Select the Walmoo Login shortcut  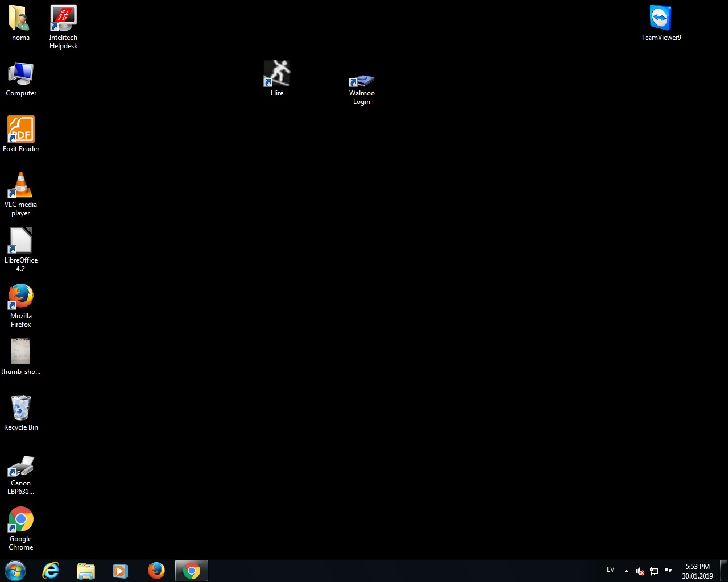[x=362, y=89]
